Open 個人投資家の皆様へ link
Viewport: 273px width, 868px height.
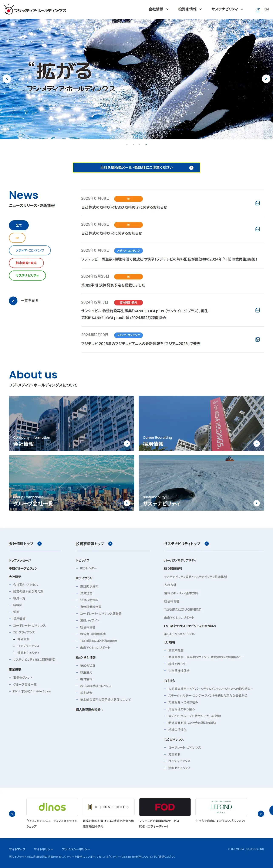(90, 709)
